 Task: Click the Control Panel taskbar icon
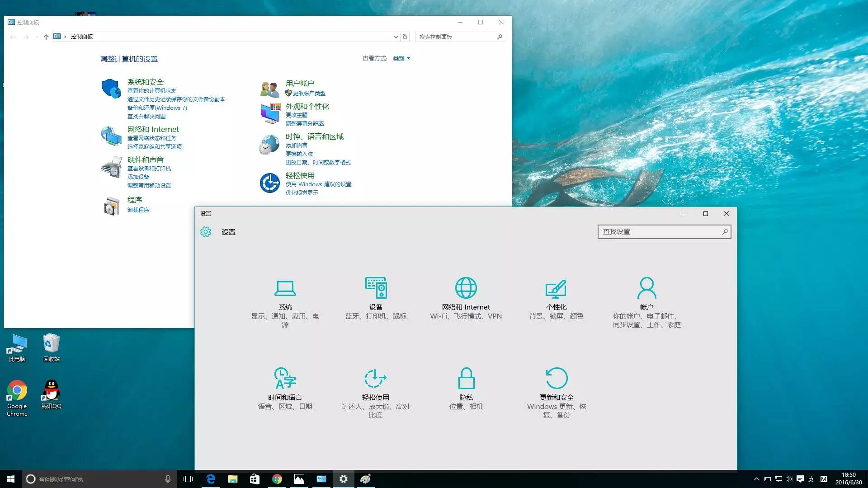(x=321, y=479)
